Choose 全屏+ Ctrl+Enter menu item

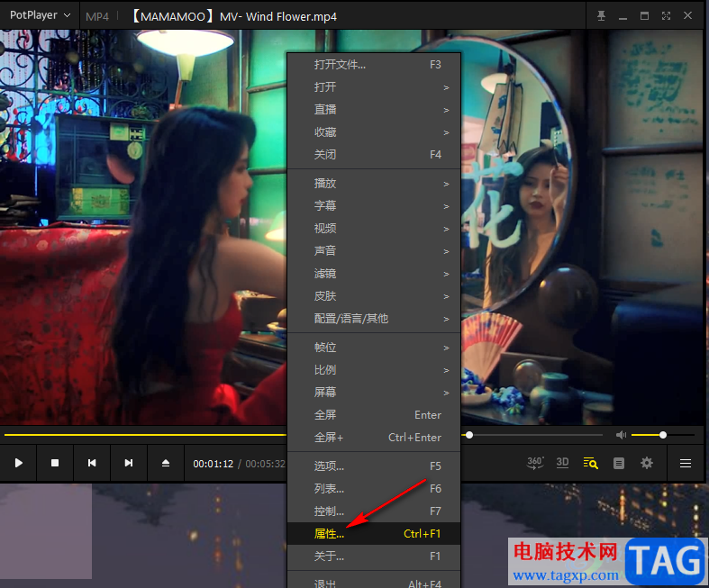pyautogui.click(x=374, y=438)
